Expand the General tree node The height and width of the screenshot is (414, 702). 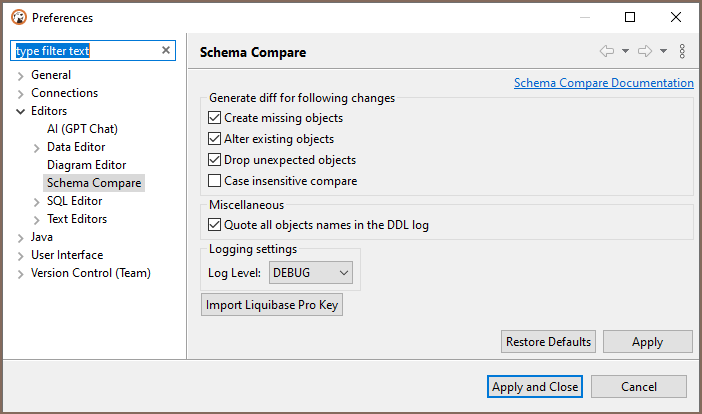point(21,75)
